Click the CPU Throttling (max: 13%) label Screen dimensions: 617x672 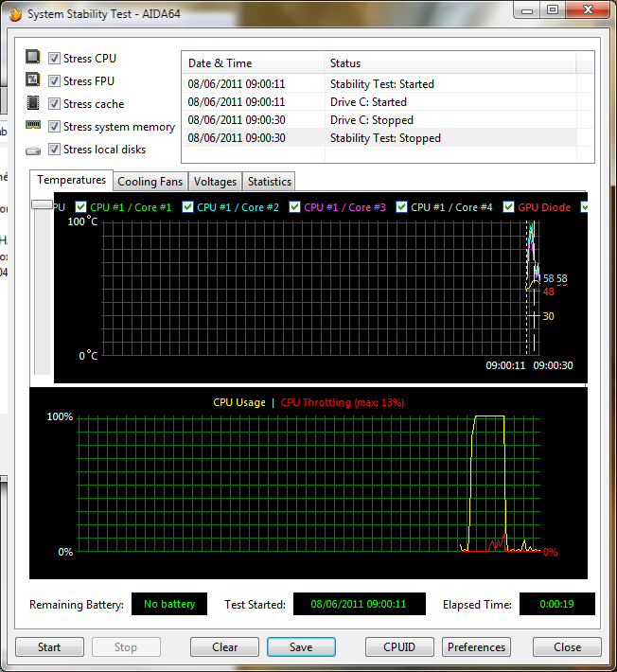coord(343,402)
